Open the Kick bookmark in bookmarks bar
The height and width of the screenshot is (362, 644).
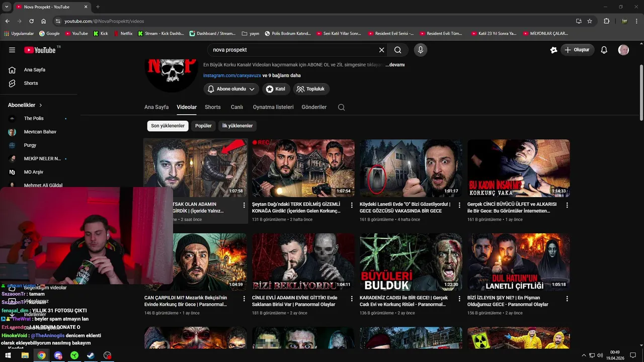pyautogui.click(x=101, y=34)
